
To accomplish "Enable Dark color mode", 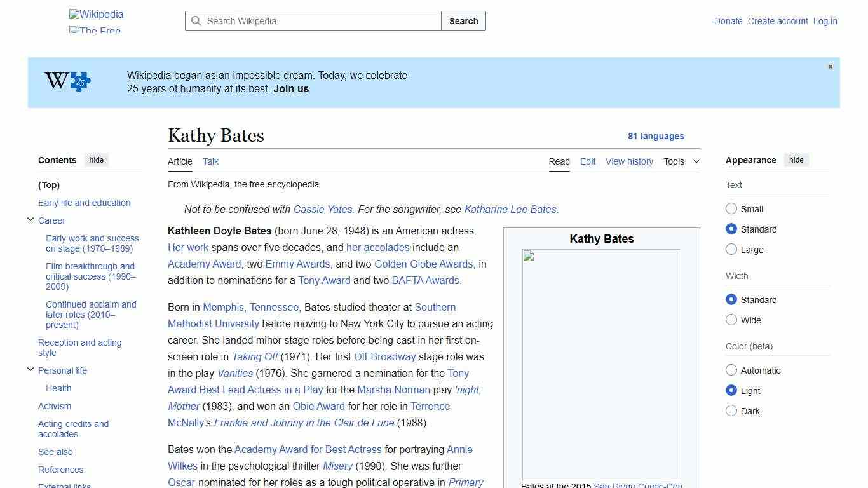I will click(731, 411).
